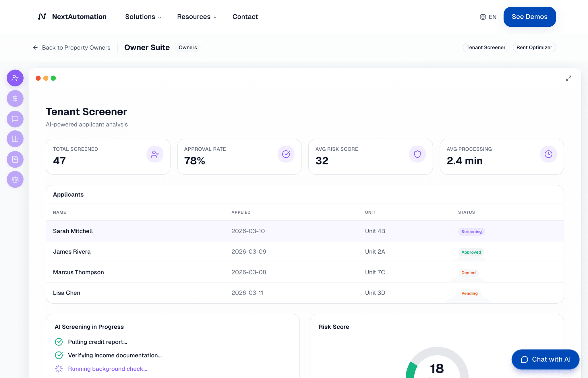Image resolution: width=588 pixels, height=378 pixels.
Task: Click the NextAutomation logo
Action: (x=72, y=17)
